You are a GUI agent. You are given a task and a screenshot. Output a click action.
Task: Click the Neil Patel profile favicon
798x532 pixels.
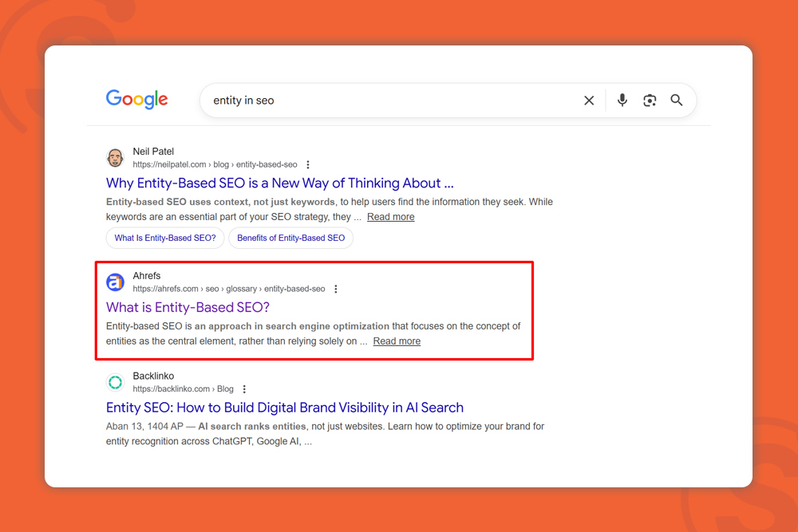[x=116, y=158]
